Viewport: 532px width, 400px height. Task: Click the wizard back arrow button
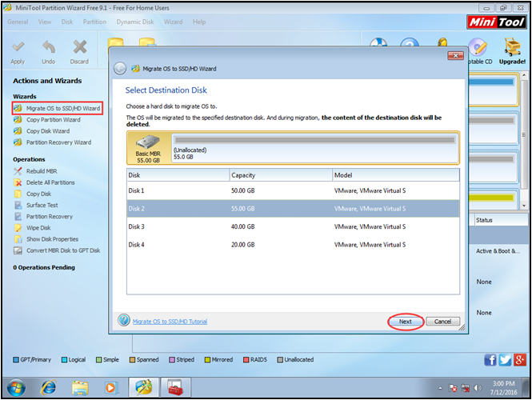tap(120, 69)
